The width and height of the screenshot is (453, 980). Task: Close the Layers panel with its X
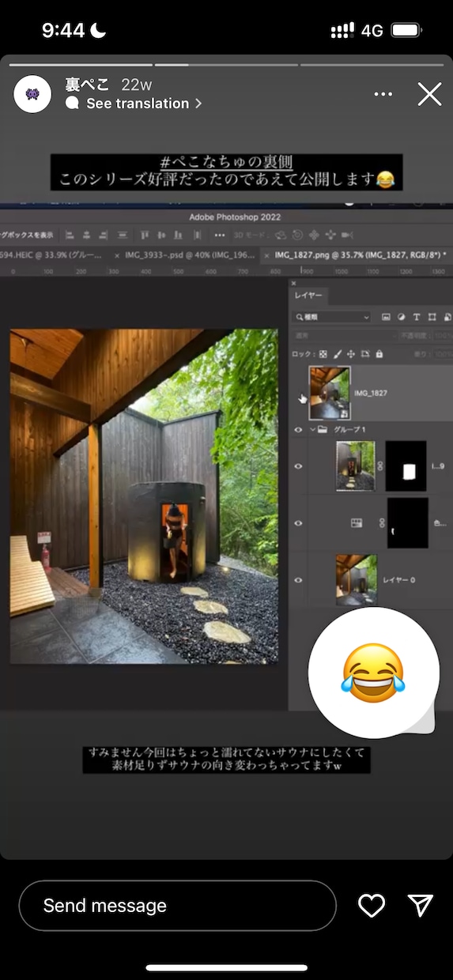coord(293,283)
